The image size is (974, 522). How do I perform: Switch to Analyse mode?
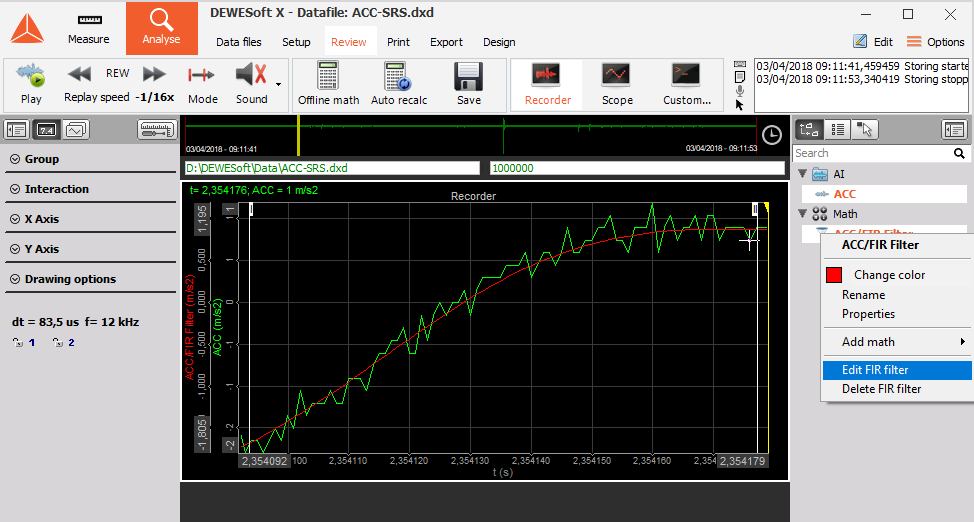162,28
